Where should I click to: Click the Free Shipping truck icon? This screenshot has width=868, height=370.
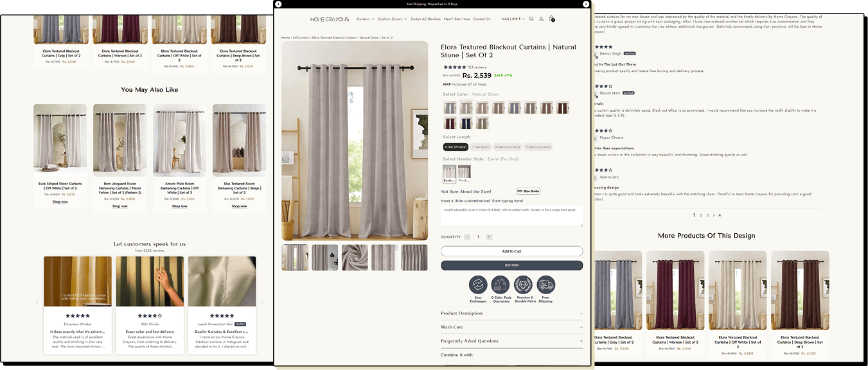[545, 285]
